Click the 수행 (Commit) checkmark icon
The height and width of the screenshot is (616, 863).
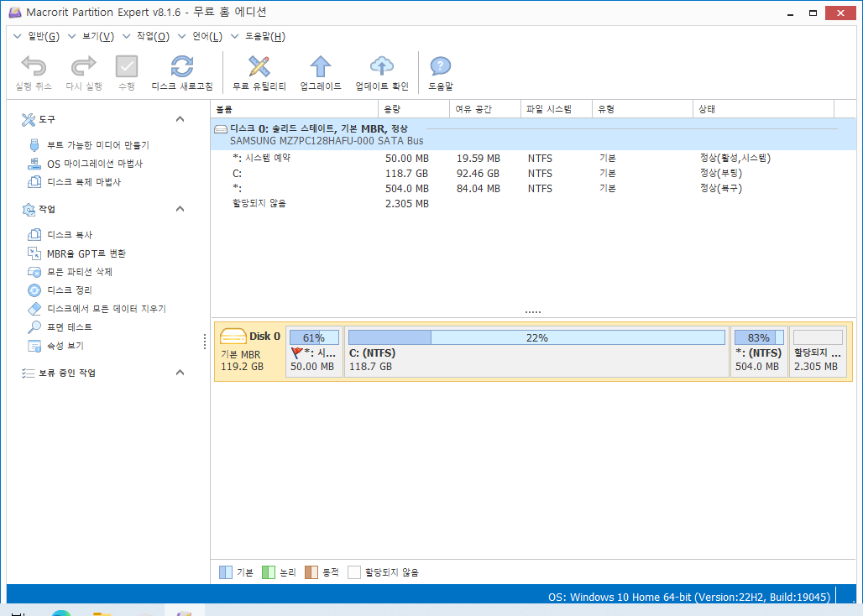[x=127, y=66]
